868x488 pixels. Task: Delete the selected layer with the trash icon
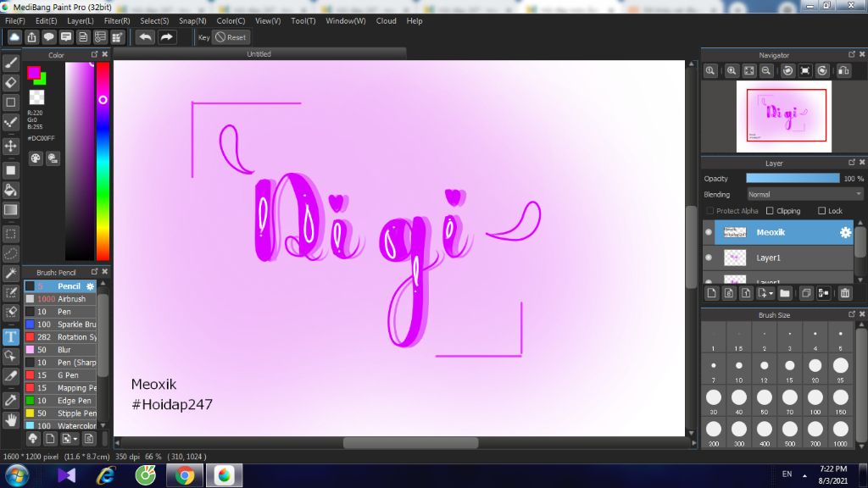[844, 292]
